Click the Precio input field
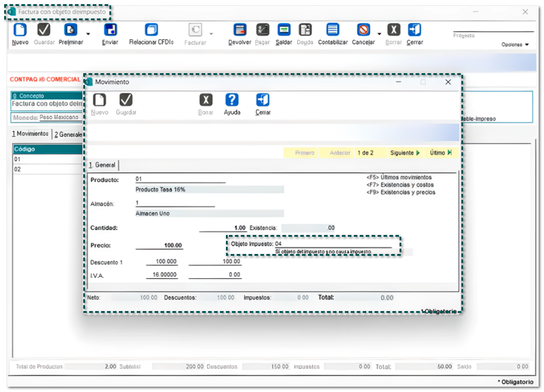Image resolution: width=544 pixels, height=392 pixels. click(159, 245)
